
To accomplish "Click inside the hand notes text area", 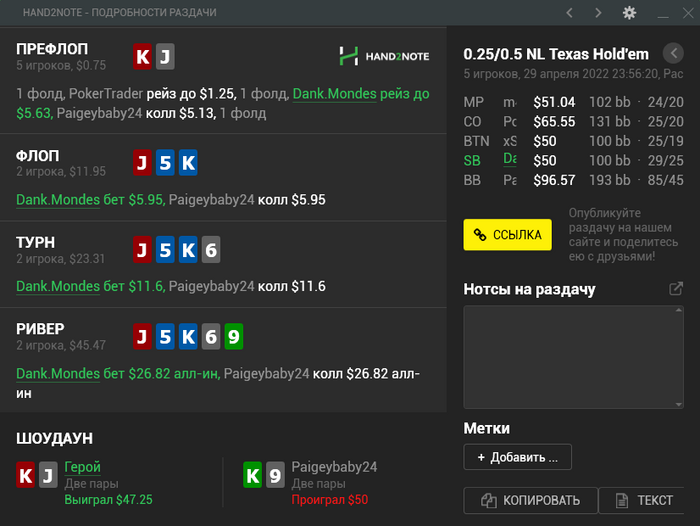I will (x=573, y=357).
